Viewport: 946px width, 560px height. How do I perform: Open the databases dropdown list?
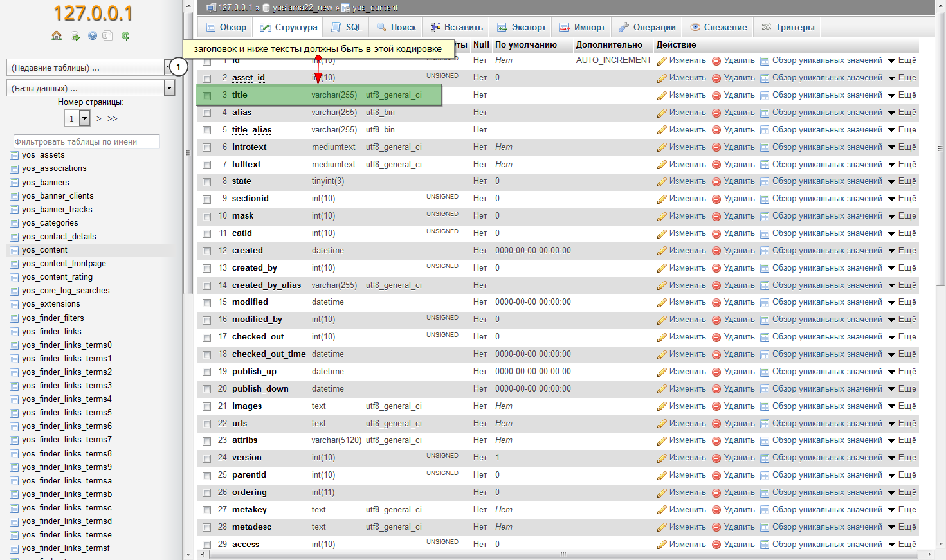click(x=91, y=88)
